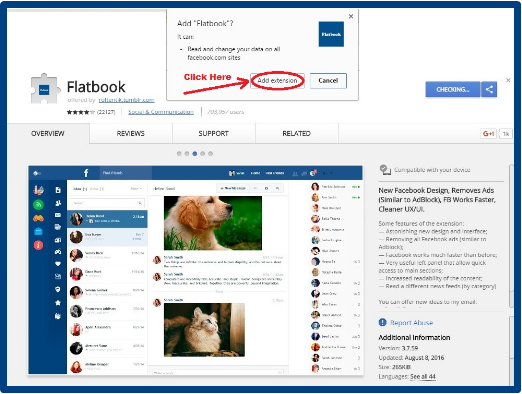The image size is (522, 394).
Task: Click the Flatbook extension title
Action: click(96, 87)
